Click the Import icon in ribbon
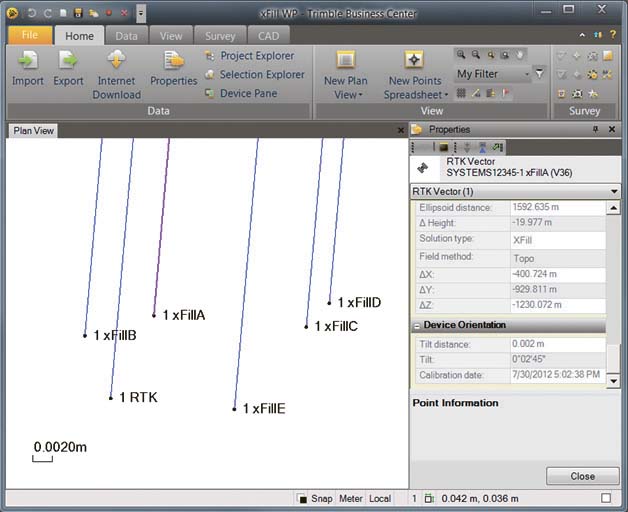 (x=28, y=61)
